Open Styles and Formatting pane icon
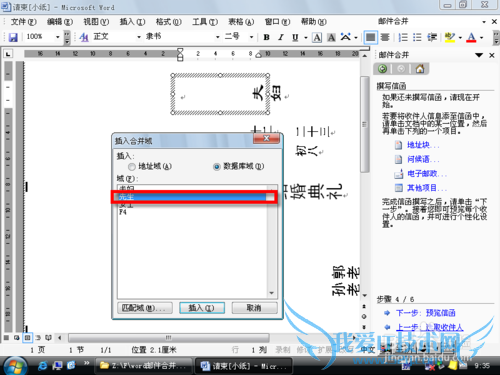This screenshot has height=375, width=500. [84, 37]
